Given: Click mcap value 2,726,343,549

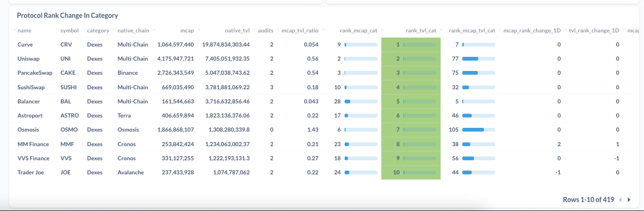Looking at the screenshot, I should [x=176, y=73].
